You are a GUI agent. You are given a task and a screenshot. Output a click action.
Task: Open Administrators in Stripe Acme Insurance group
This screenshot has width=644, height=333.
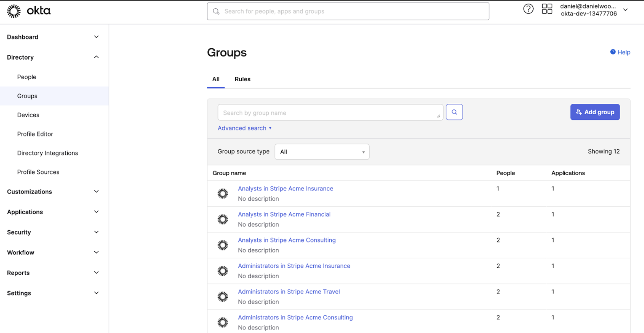(x=294, y=266)
